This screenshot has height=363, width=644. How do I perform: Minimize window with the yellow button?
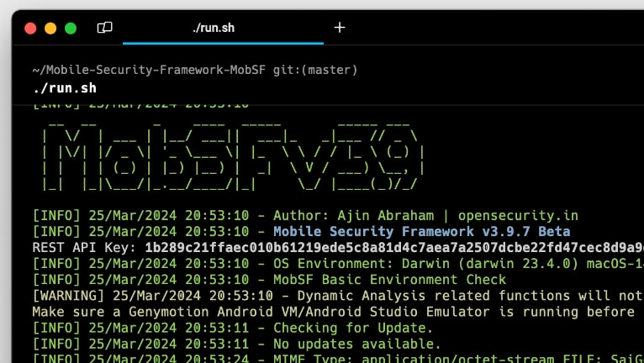tap(50, 29)
